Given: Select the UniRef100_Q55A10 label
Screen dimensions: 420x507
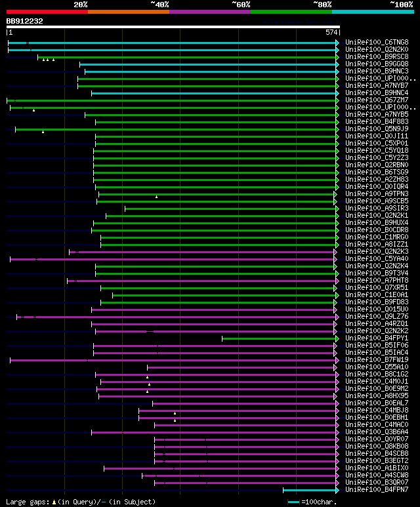Looking at the screenshot, I should point(377,367).
